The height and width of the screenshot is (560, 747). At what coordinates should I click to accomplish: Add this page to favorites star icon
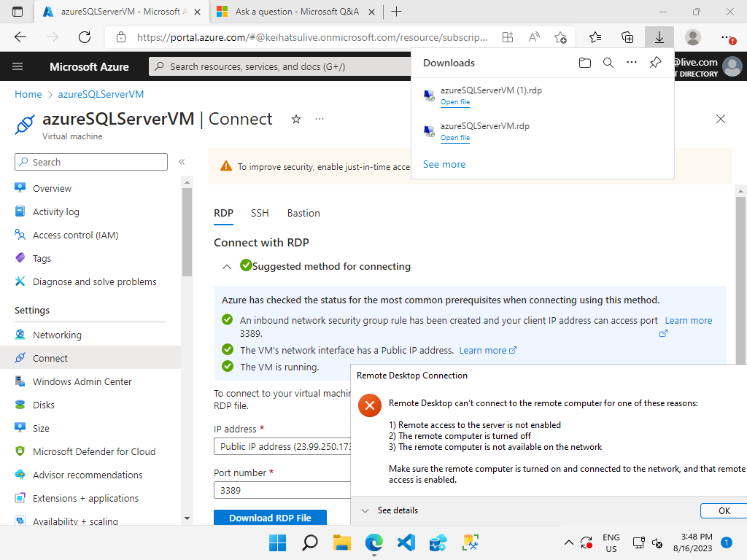click(x=560, y=37)
